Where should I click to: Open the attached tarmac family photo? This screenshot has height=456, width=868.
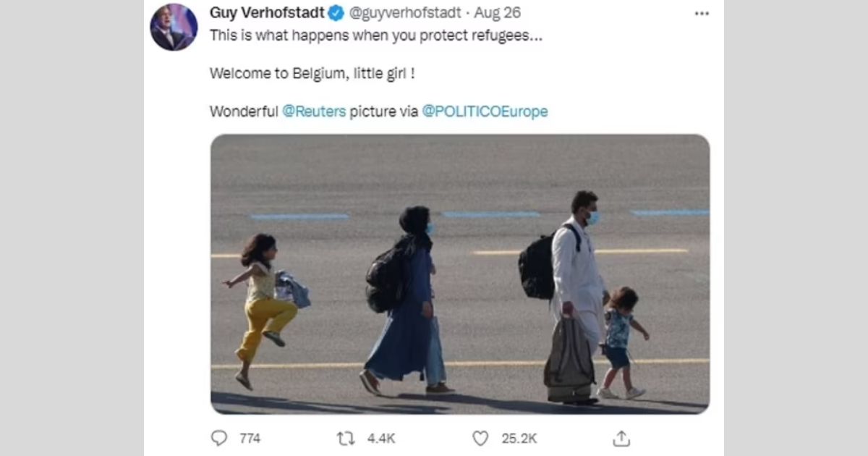coord(460,274)
